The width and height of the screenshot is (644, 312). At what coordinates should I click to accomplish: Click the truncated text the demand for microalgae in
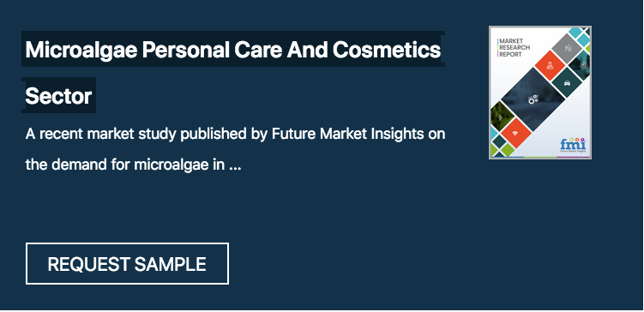(x=125, y=165)
